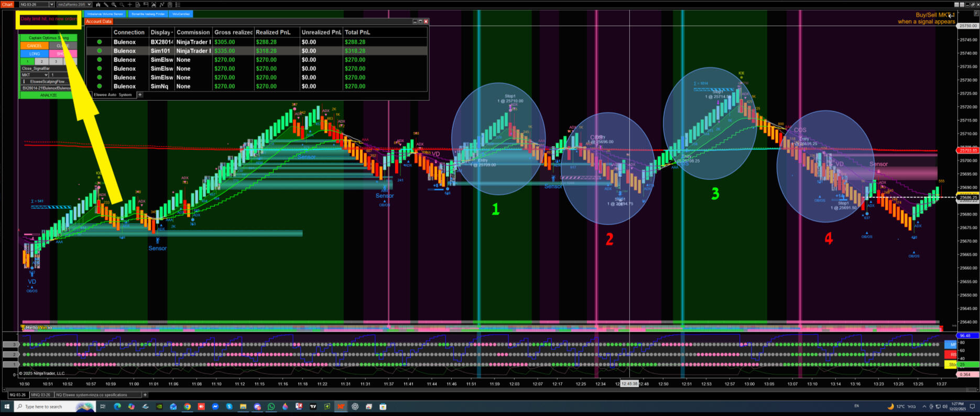
Task: Toggle the Imbalance Volume Sensor button
Action: click(105, 14)
